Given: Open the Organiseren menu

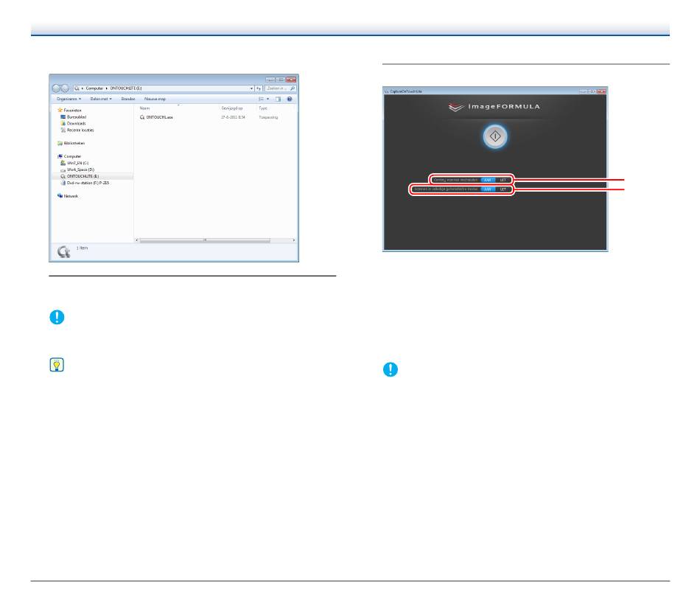Looking at the screenshot, I should pos(69,99).
